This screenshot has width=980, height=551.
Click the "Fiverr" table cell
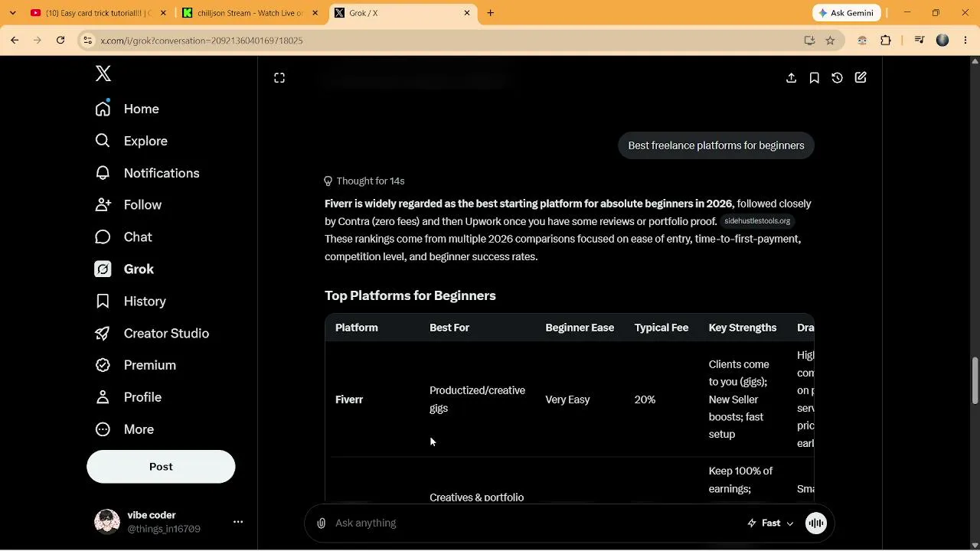pos(349,399)
